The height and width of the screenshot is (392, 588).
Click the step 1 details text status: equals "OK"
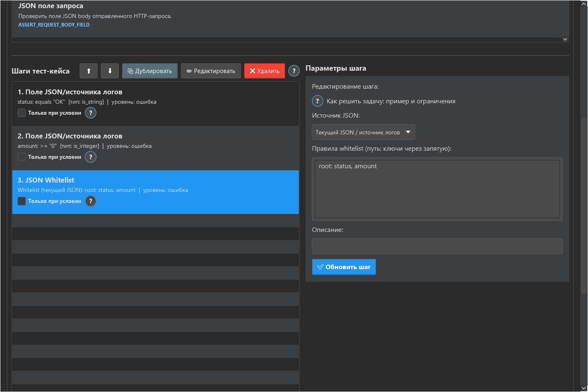tap(41, 102)
